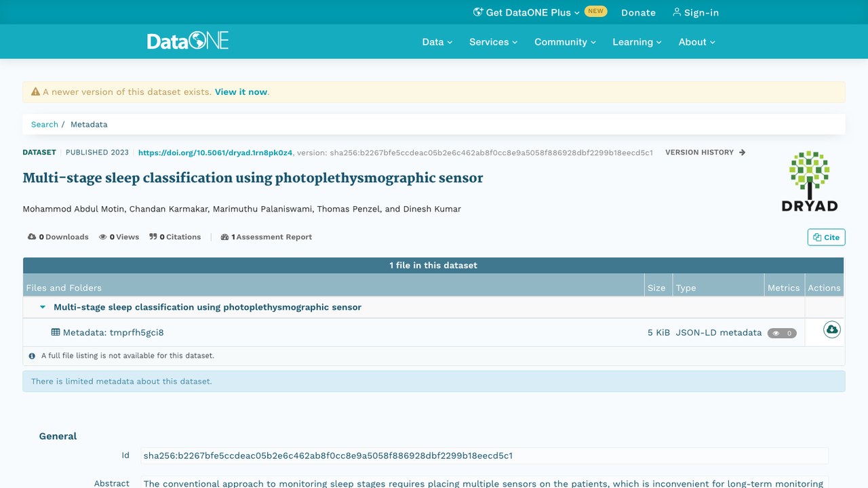Screen dimensions: 868x488
Task: Click the Donate link
Action: pyautogui.click(x=639, y=12)
